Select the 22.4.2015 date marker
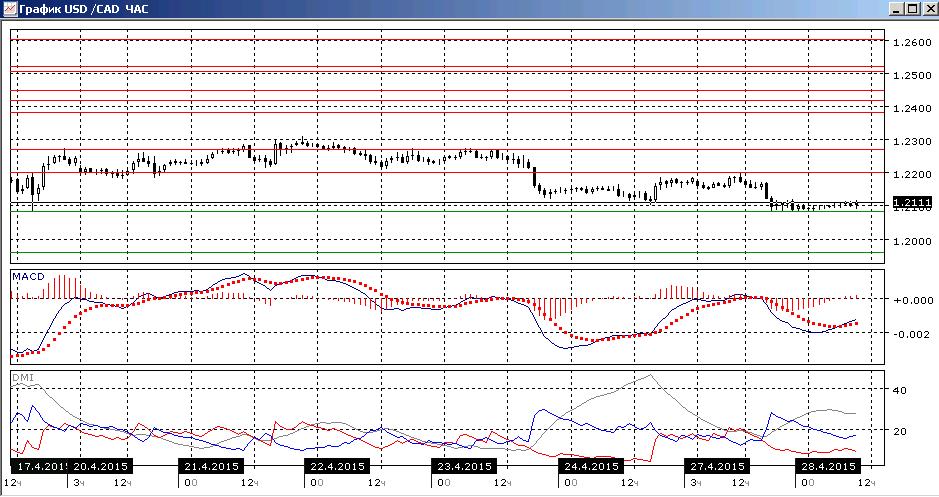The height and width of the screenshot is (497, 939). [x=338, y=466]
